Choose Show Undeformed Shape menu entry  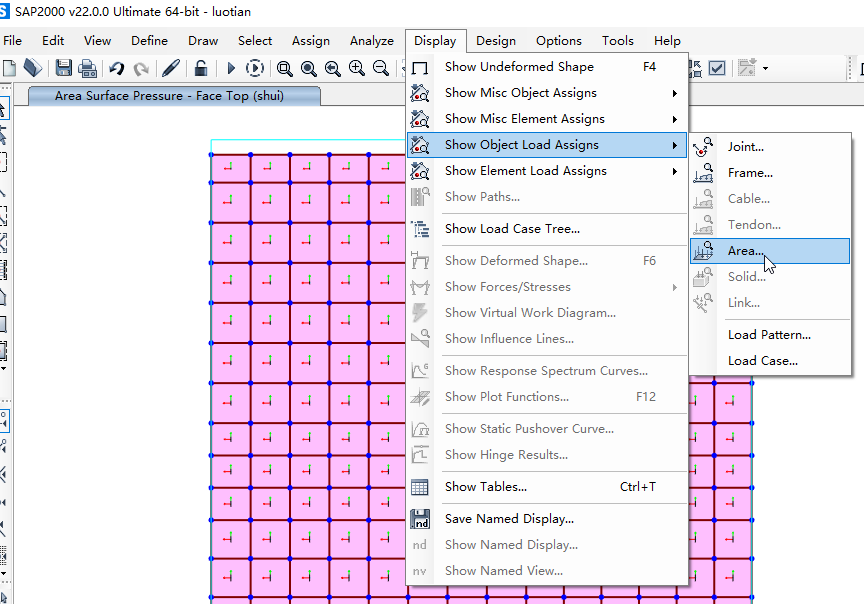[519, 67]
